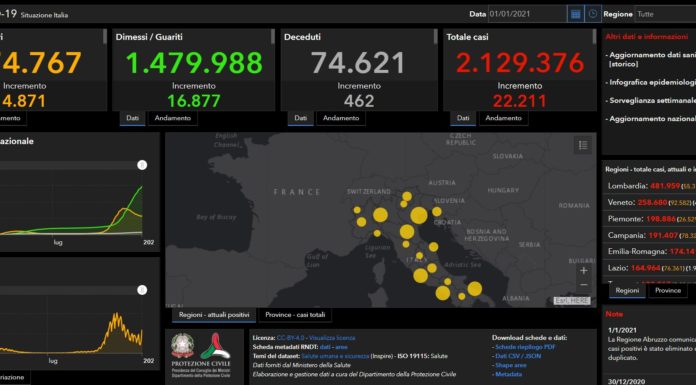Click the Italian Republic emblem
Image resolution: width=696 pixels, height=385 pixels.
click(x=183, y=346)
